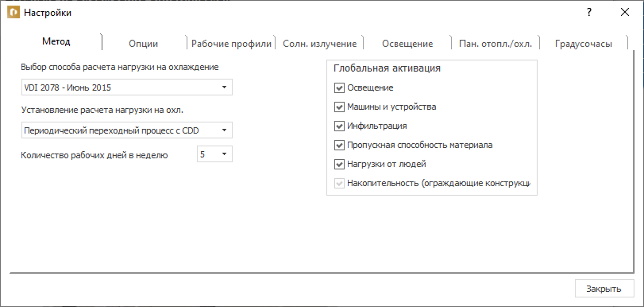Close the Настройки window with X
Screen dimensions: 644x307
click(x=625, y=13)
